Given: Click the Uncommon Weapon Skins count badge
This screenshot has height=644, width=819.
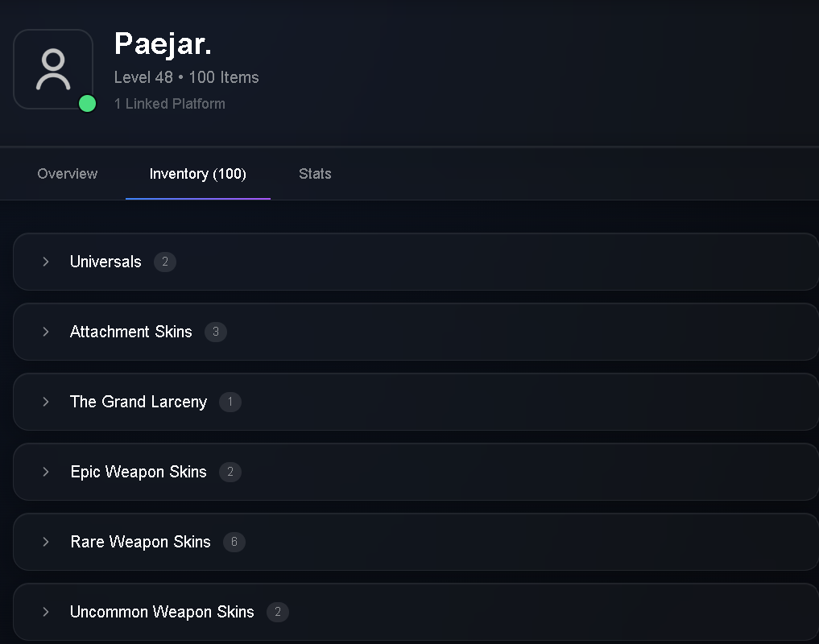Looking at the screenshot, I should point(278,612).
